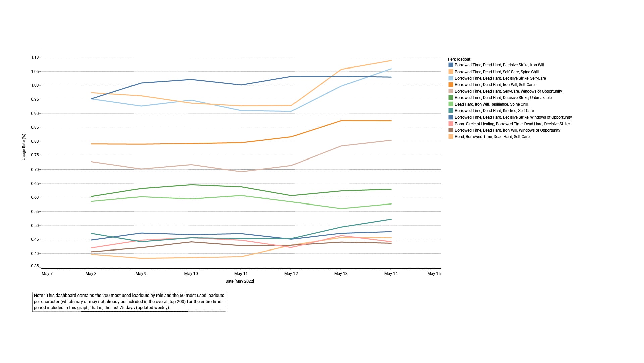Click the dashboard note text box

(129, 302)
